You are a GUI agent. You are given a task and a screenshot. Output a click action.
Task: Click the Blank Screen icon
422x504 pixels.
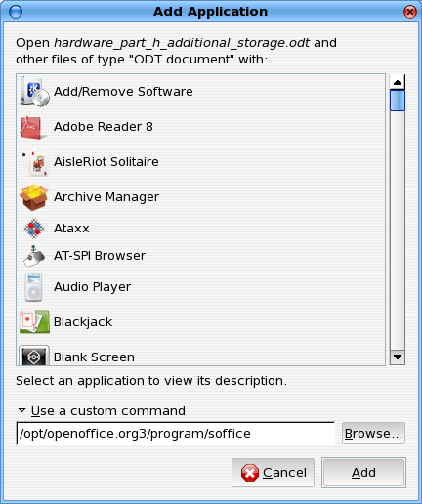[34, 356]
